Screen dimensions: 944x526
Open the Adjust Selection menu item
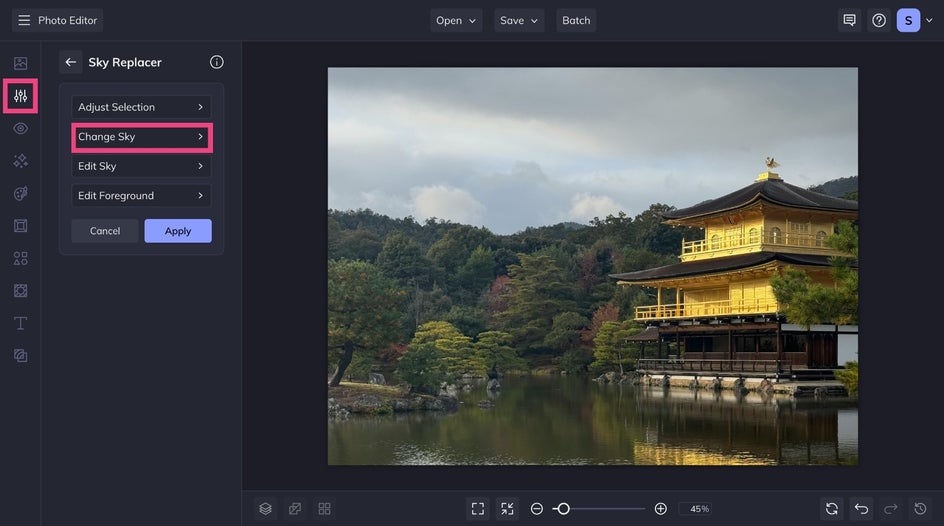coord(141,107)
